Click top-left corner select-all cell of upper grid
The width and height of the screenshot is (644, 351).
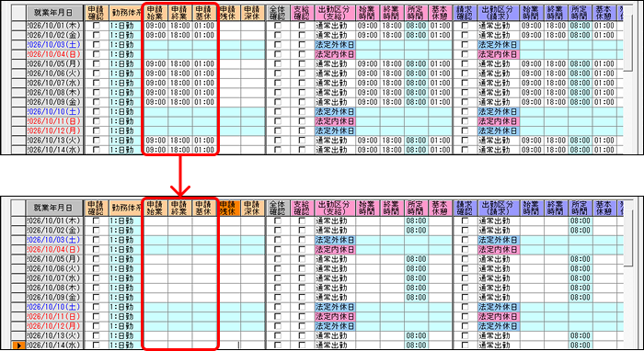click(x=18, y=13)
